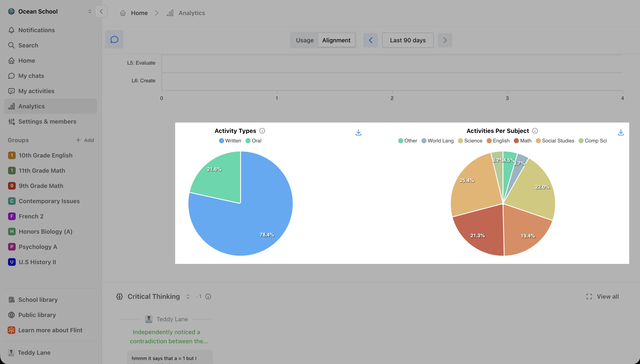This screenshot has width=640, height=364.
Task: Open the French 2 group
Action: point(51,216)
